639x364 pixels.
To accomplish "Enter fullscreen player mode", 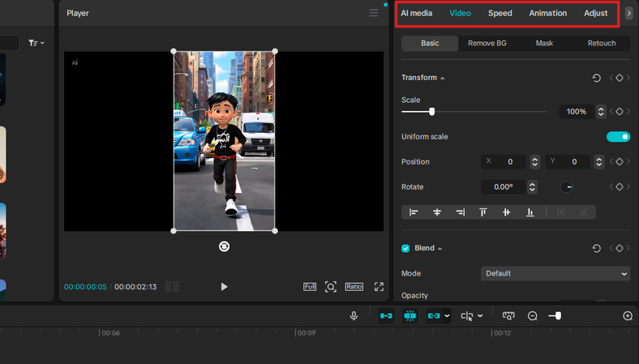I will [379, 286].
